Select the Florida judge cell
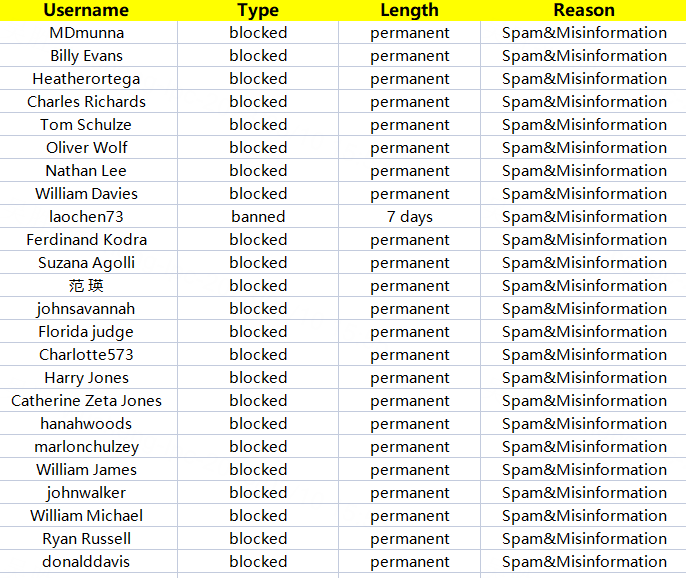The height and width of the screenshot is (578, 686). coord(87,332)
